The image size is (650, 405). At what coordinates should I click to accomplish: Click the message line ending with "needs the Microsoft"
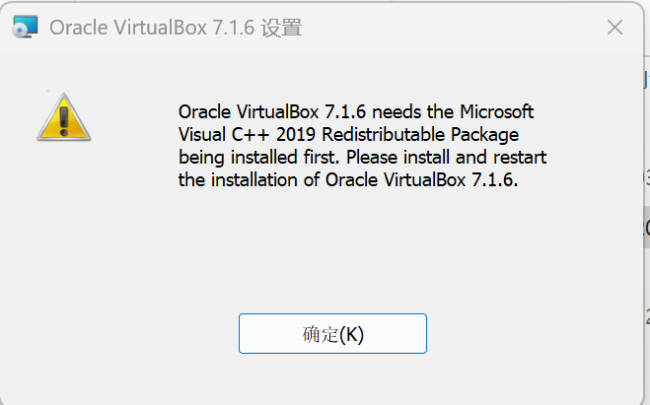[355, 111]
